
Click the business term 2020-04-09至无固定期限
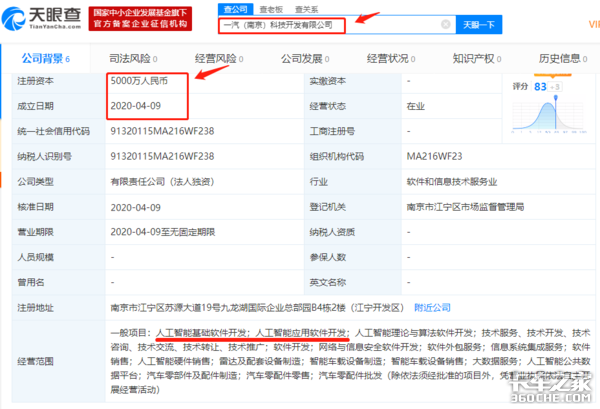point(163,232)
